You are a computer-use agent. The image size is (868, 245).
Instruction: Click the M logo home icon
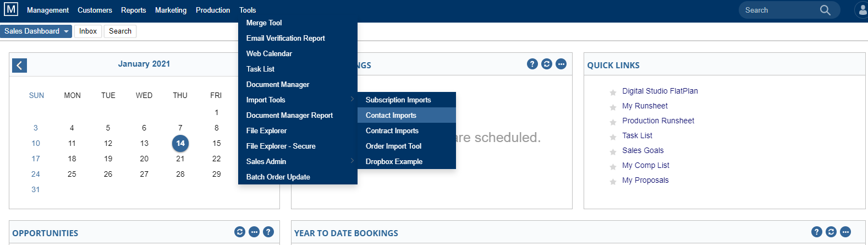pyautogui.click(x=11, y=9)
